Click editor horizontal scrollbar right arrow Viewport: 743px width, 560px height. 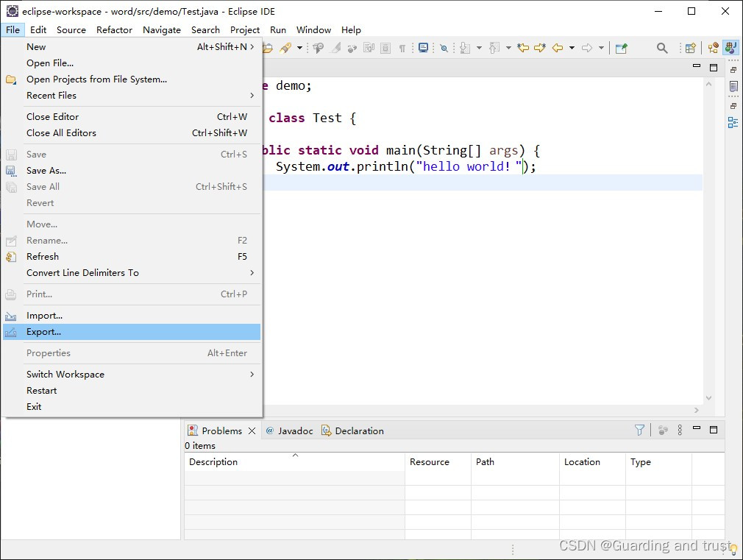697,410
